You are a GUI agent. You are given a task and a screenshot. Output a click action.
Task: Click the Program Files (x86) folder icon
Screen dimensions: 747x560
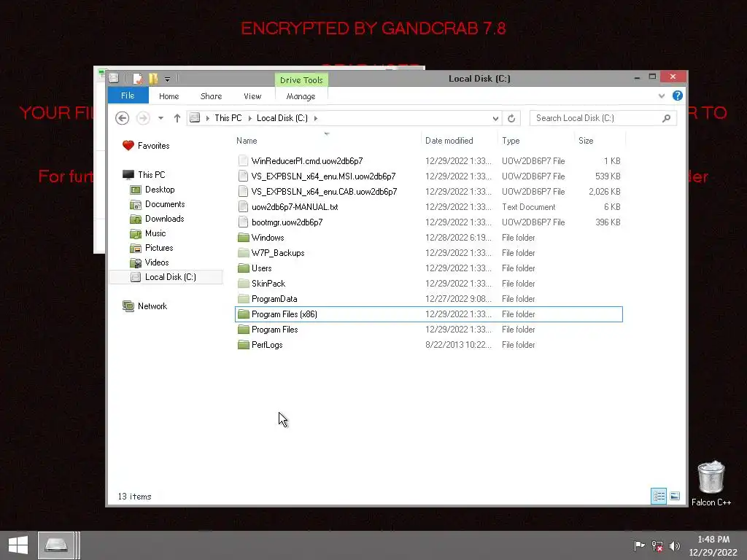244,314
